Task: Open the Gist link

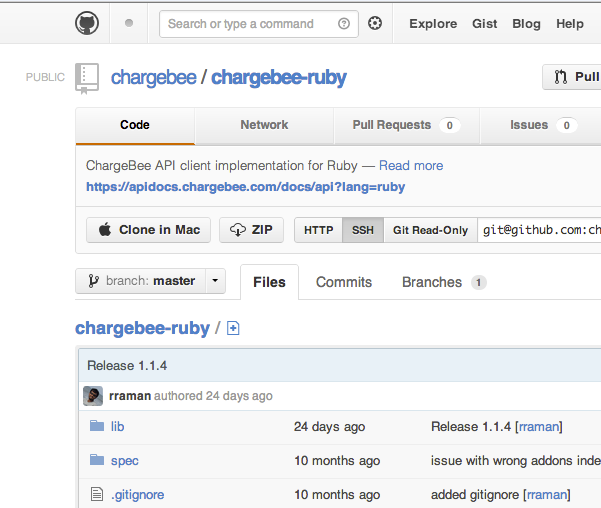Action: tap(484, 24)
